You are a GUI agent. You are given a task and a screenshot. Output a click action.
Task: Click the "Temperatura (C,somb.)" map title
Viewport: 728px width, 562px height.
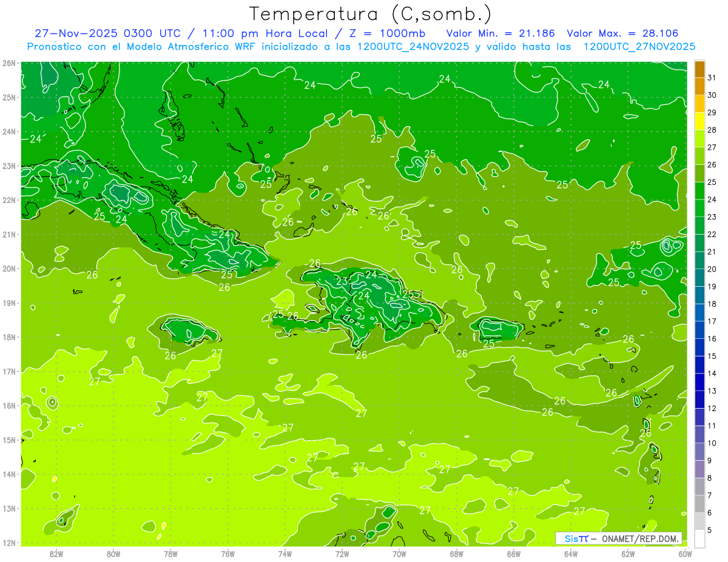click(371, 13)
